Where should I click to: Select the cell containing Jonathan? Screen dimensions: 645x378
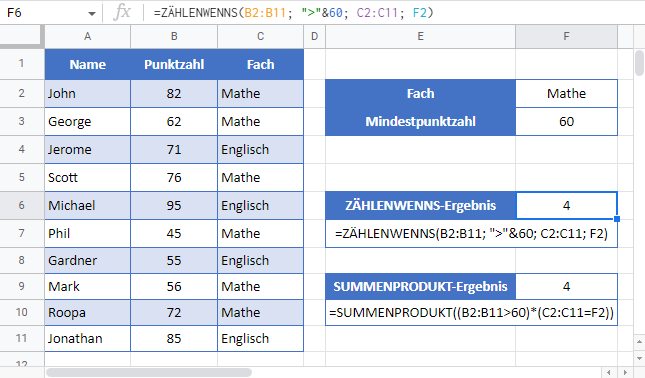tap(88, 339)
